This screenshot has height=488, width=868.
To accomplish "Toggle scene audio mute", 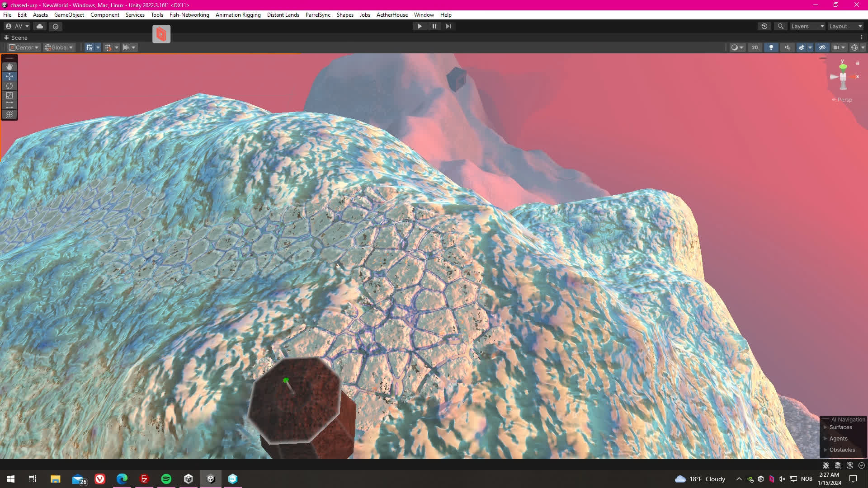I will coord(788,47).
